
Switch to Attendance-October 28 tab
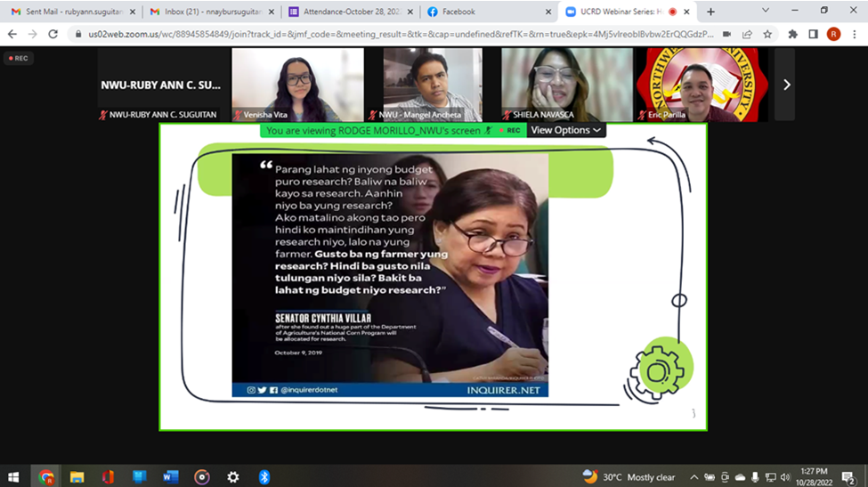(346, 12)
